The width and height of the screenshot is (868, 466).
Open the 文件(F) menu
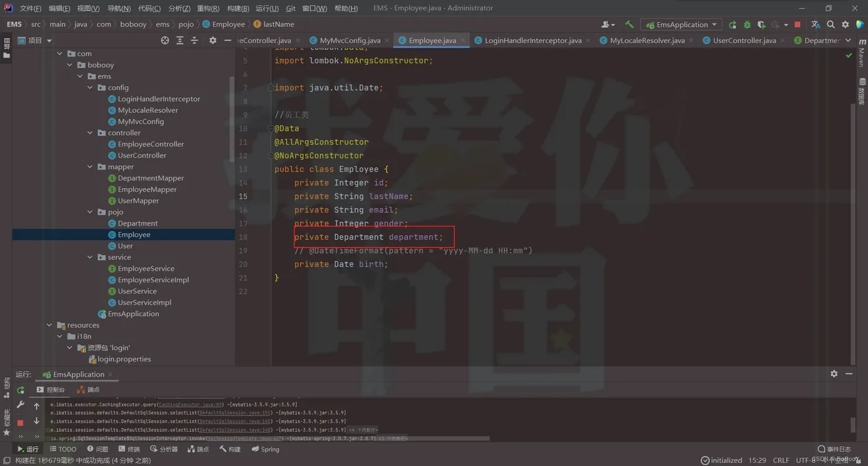(30, 8)
